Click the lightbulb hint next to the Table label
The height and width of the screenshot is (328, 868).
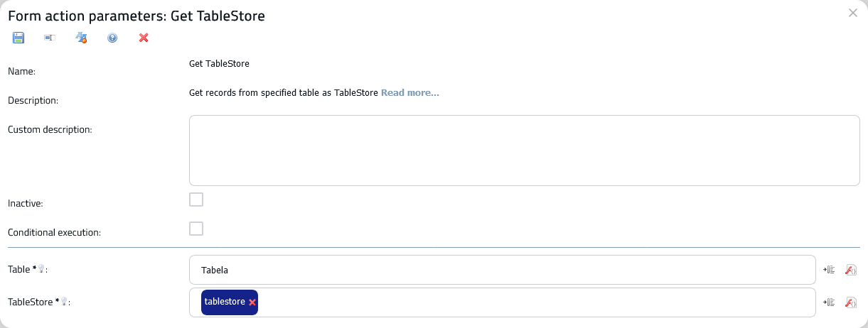click(41, 269)
